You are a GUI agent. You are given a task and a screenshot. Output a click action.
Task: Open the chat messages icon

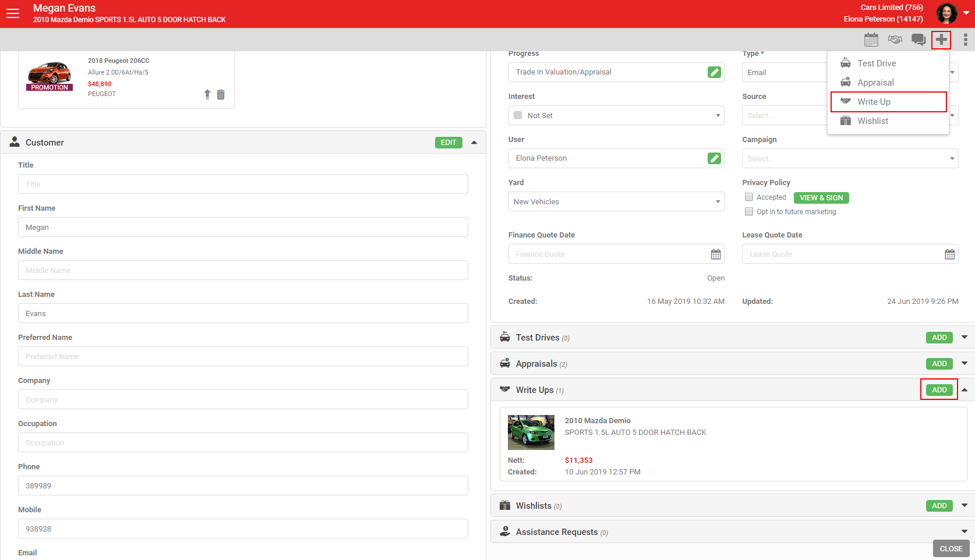click(x=919, y=40)
